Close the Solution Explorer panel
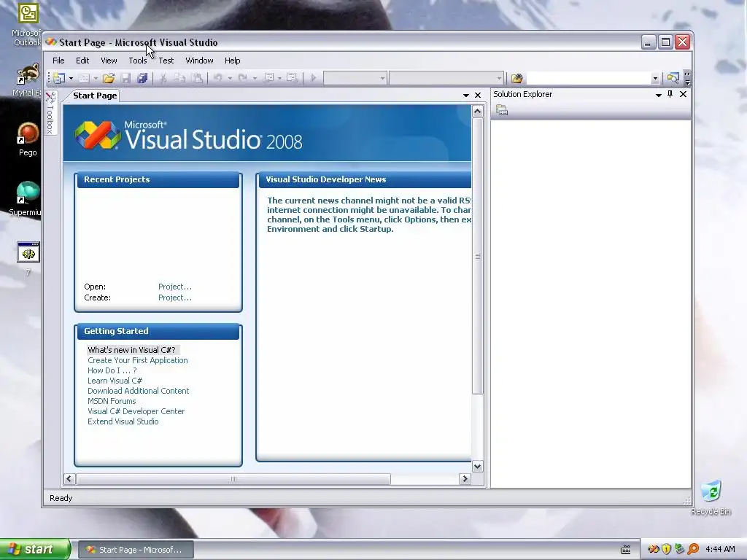The width and height of the screenshot is (747, 560). pyautogui.click(x=683, y=94)
